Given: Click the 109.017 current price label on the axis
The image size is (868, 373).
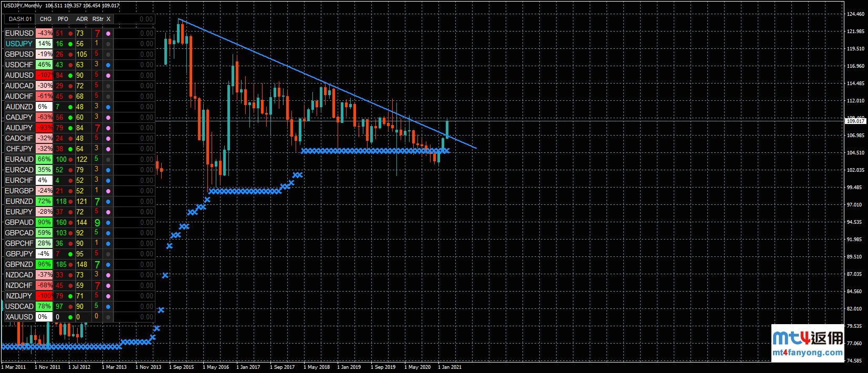Looking at the screenshot, I should pyautogui.click(x=855, y=121).
